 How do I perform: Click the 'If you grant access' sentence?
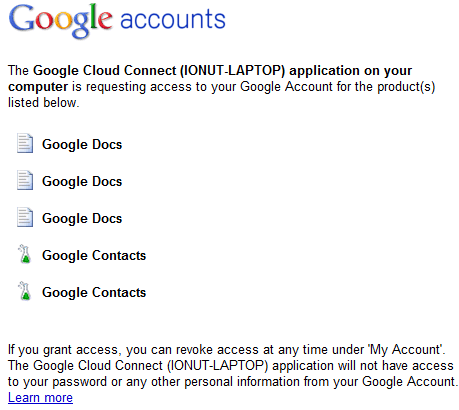tap(226, 350)
